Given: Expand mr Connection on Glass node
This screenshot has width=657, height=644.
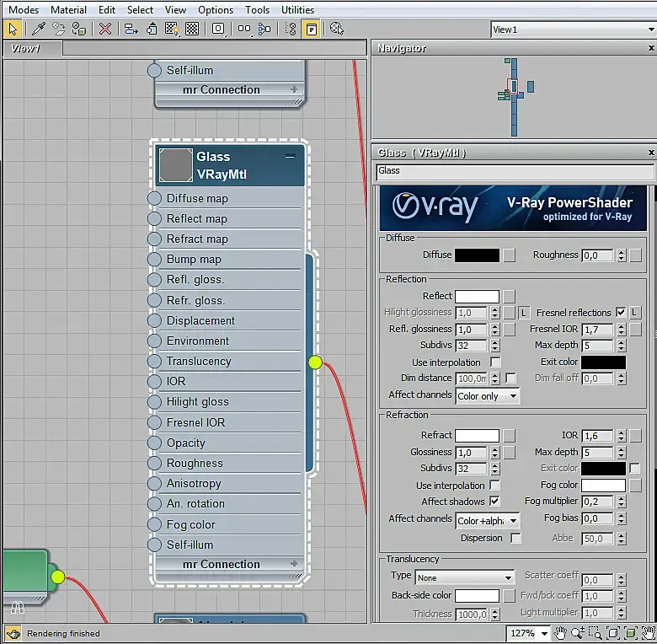Looking at the screenshot, I should pos(294,564).
